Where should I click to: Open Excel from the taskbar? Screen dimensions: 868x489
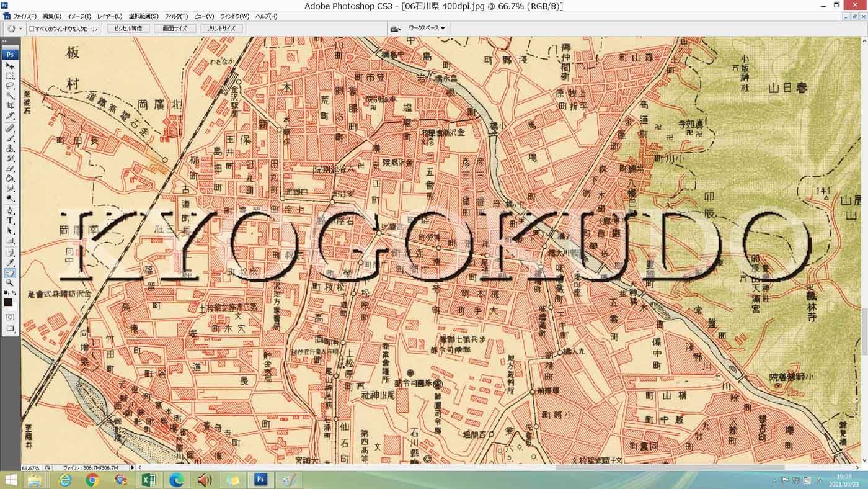[148, 480]
